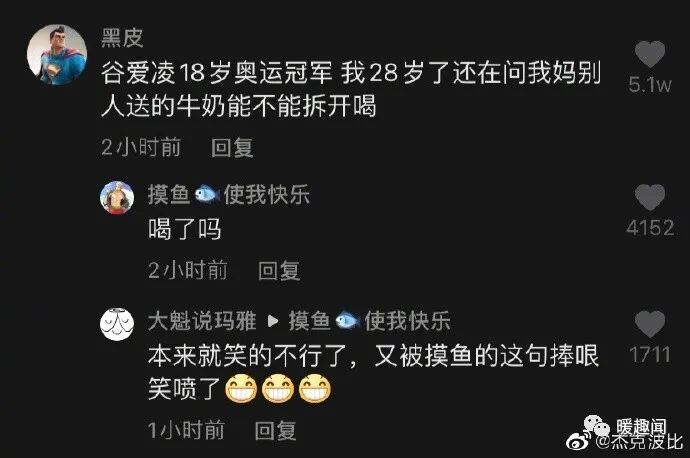Reply to 黑皮's comment via 回复
Viewport: 690px width, 458px height.
pos(232,147)
